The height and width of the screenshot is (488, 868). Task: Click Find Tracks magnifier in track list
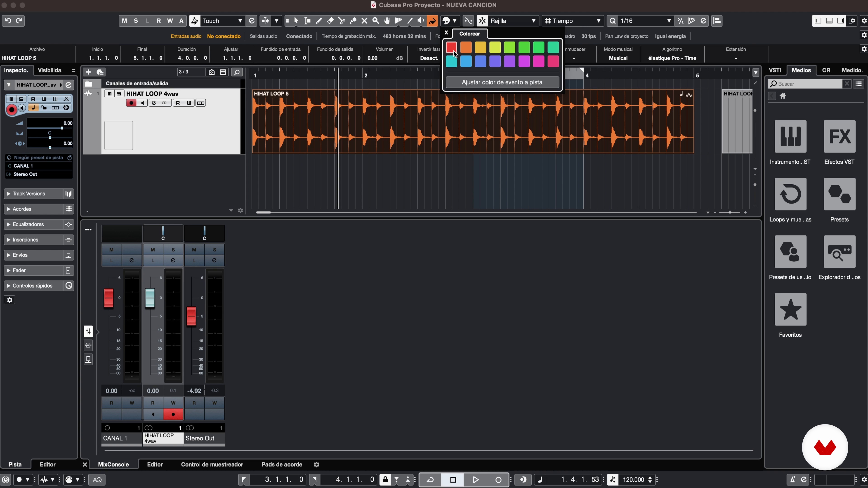(x=237, y=72)
